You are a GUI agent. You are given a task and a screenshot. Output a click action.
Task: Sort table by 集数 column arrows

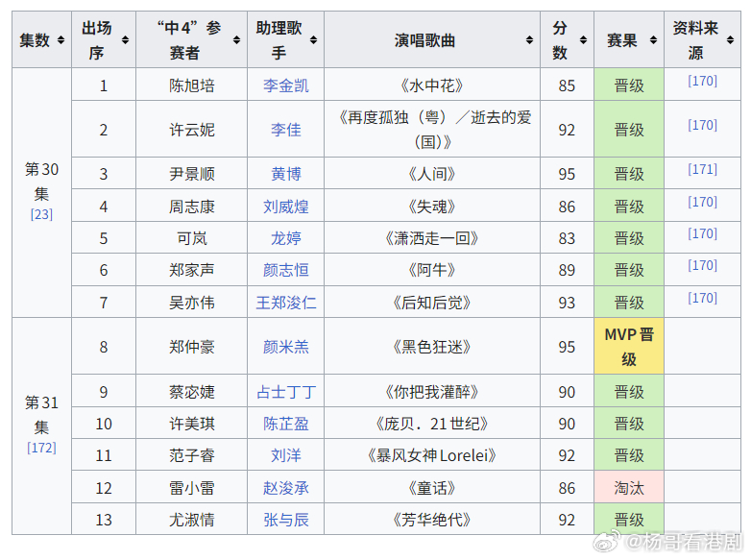[61, 40]
